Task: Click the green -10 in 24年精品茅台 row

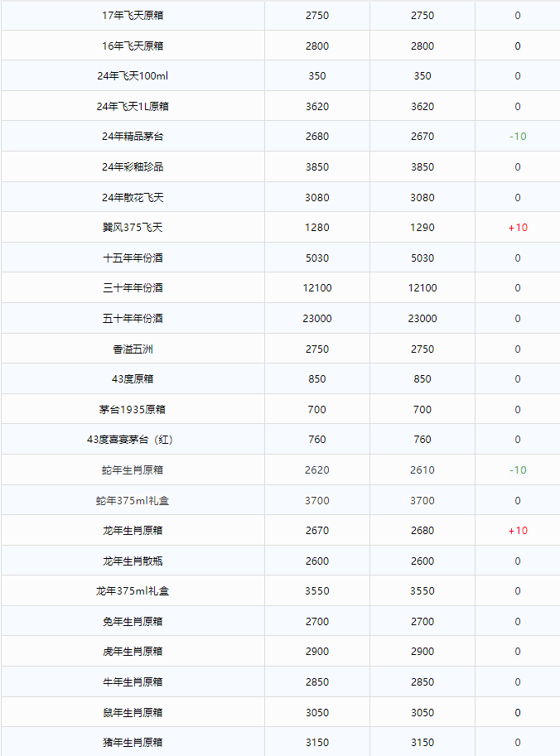Action: (x=518, y=137)
